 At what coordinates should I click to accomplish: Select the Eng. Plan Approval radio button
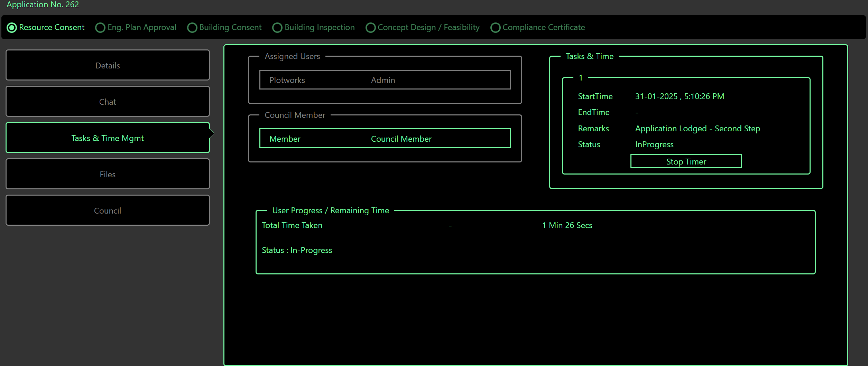pyautogui.click(x=100, y=27)
